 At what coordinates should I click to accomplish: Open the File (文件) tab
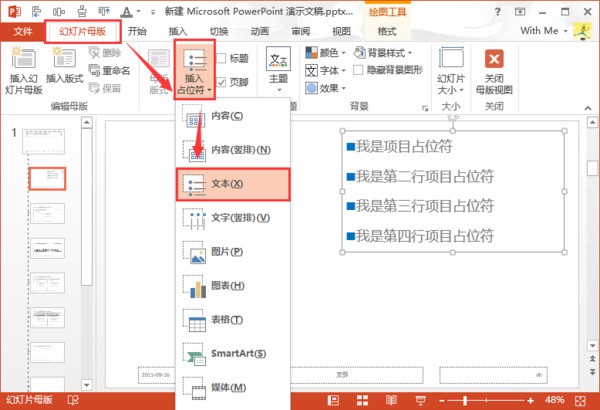23,31
